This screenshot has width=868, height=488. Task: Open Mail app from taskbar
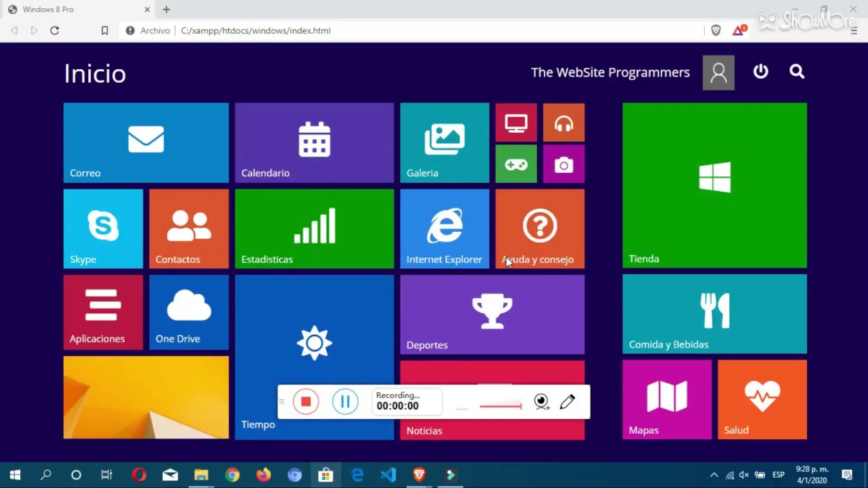point(170,475)
